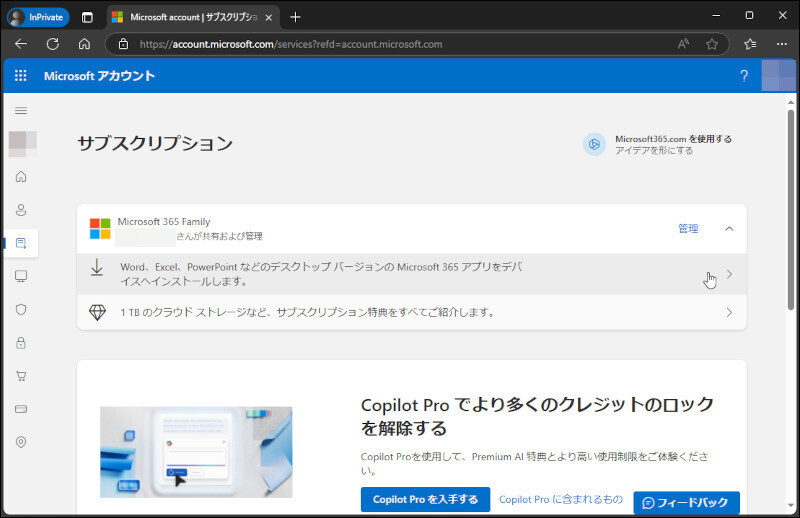
Task: Open a new browser tab
Action: point(295,17)
